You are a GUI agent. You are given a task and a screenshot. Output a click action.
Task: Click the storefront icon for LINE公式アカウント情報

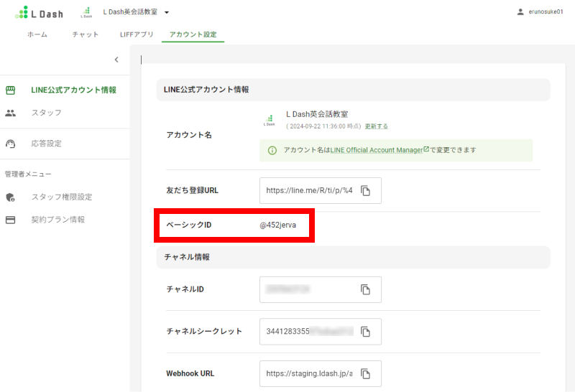click(x=10, y=90)
